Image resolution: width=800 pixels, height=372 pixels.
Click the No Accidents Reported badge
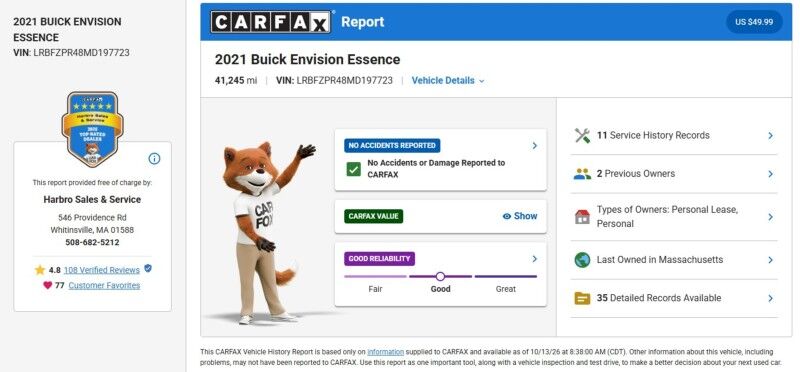392,145
